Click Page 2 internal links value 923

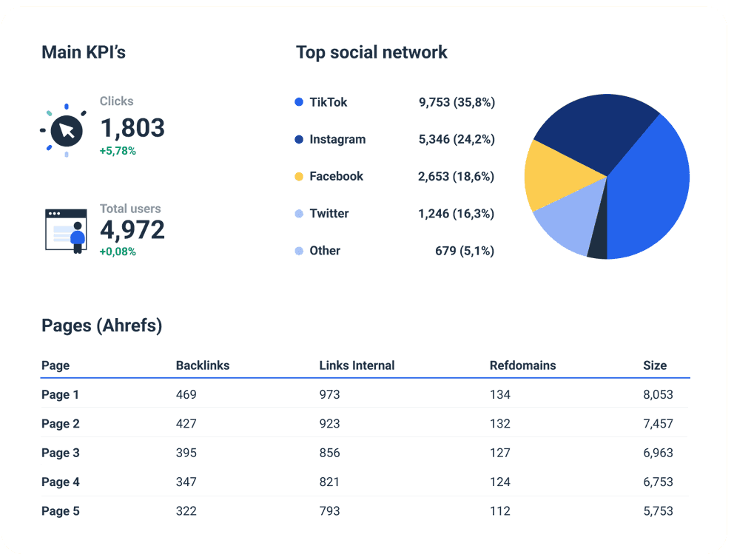tap(329, 424)
